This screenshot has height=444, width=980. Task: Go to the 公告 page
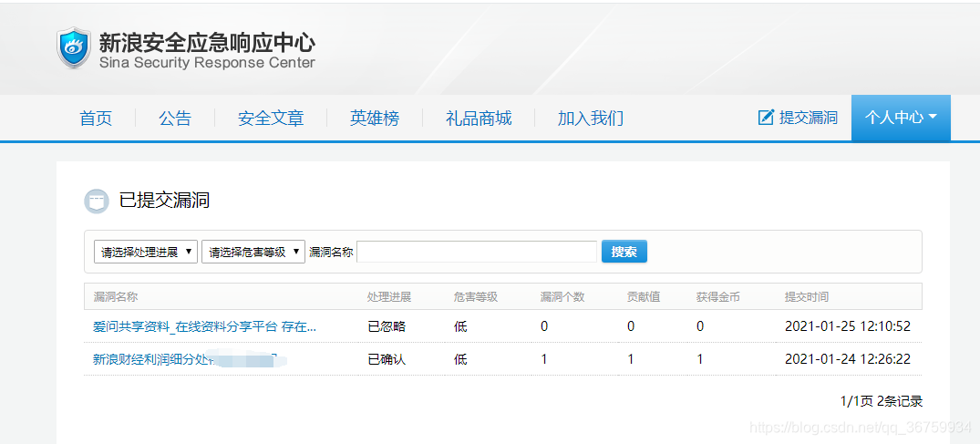point(175,118)
